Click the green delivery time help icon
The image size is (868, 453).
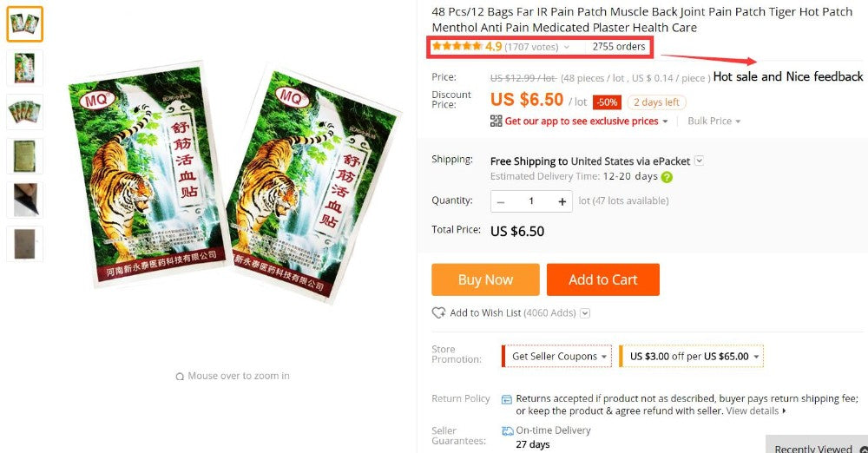667,177
